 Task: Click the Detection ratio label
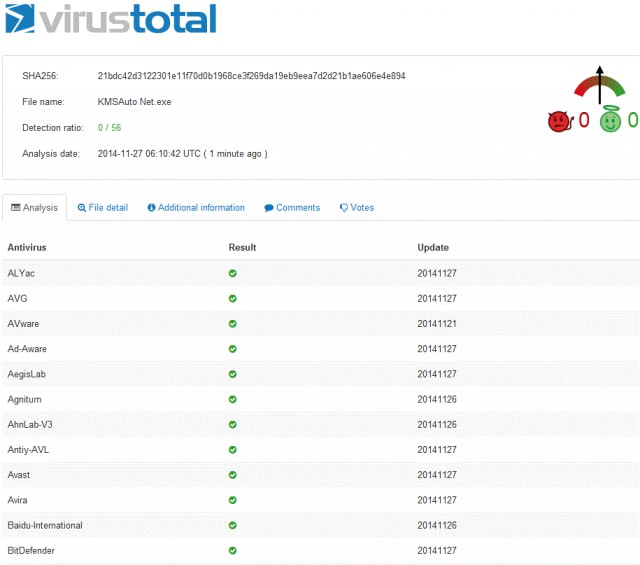[53, 128]
